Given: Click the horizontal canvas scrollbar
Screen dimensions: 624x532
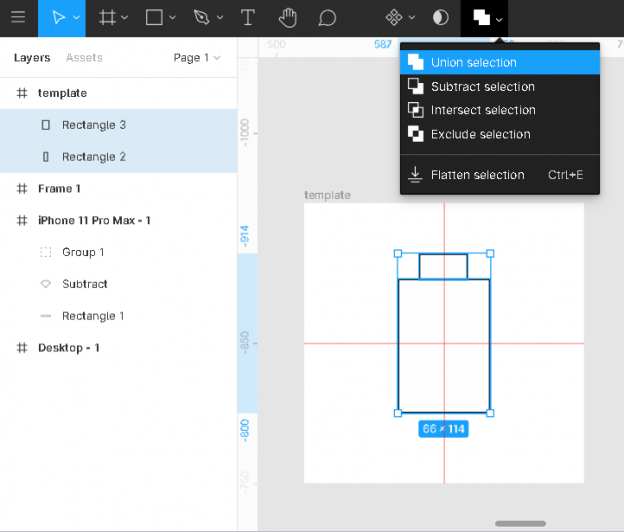Looking at the screenshot, I should [520, 523].
